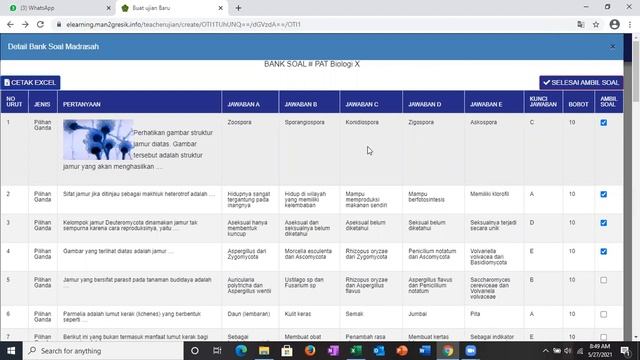Image resolution: width=640 pixels, height=360 pixels.
Task: Open the Chrome profile avatar
Action: click(x=614, y=24)
